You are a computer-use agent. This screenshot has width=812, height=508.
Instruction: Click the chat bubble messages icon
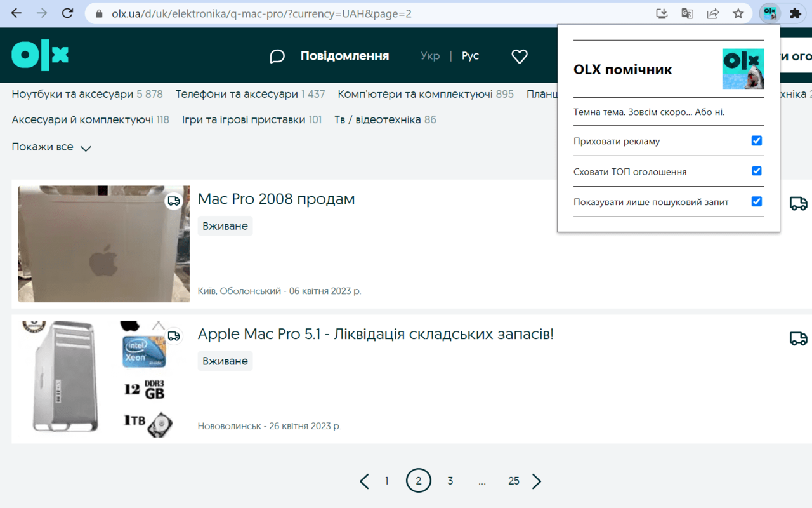click(277, 57)
